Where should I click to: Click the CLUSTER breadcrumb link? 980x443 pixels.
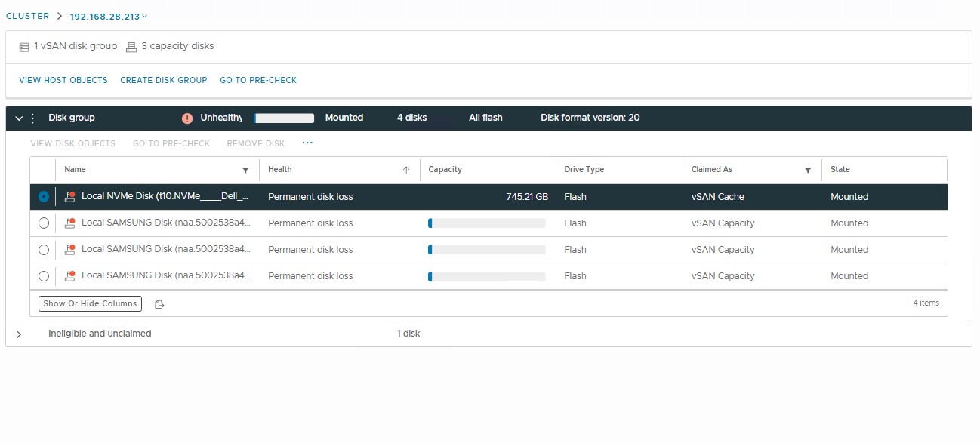27,15
